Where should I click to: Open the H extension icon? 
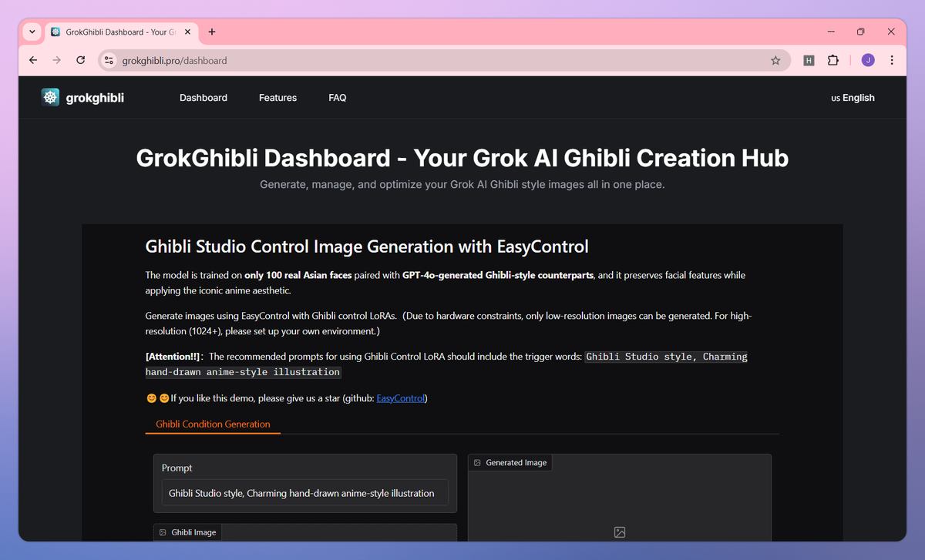click(x=809, y=60)
